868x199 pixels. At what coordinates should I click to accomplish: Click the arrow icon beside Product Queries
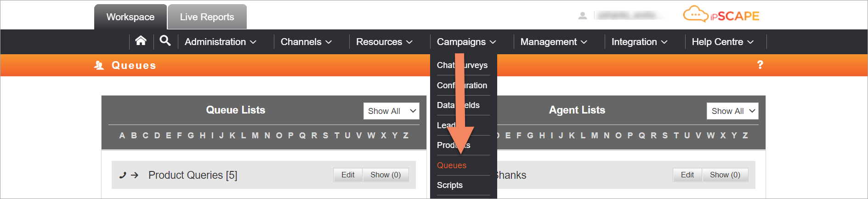(135, 175)
